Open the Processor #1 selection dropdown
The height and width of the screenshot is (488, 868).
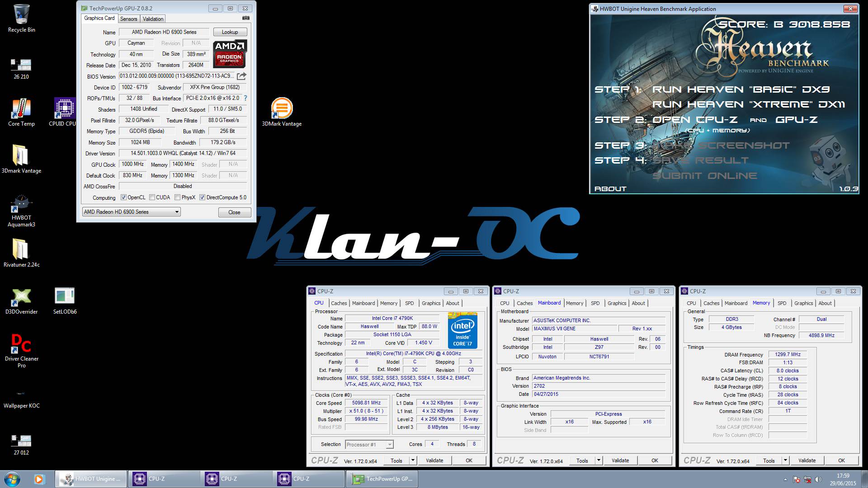click(x=369, y=445)
